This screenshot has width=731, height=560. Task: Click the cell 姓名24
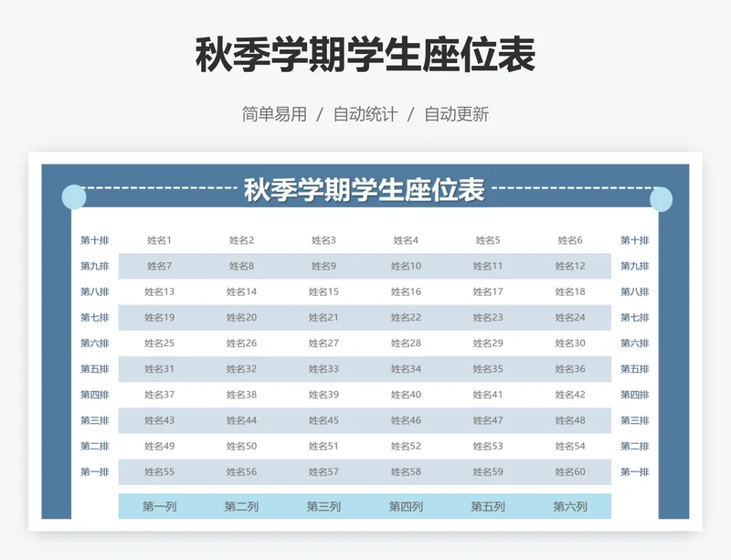(570, 318)
